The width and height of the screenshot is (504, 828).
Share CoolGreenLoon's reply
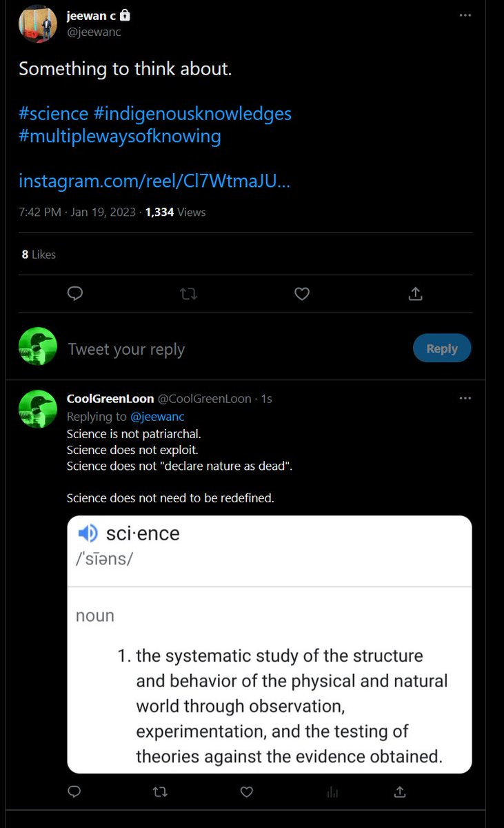click(400, 791)
